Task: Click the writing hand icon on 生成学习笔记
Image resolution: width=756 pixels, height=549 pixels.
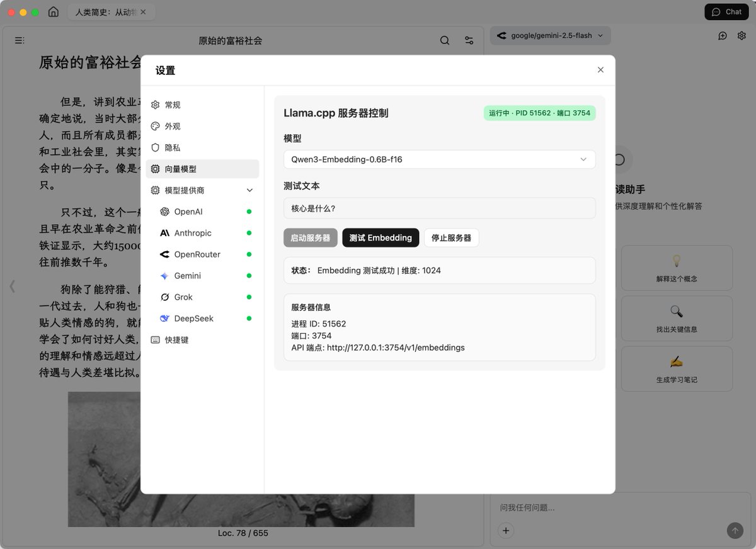Action: coord(677,361)
